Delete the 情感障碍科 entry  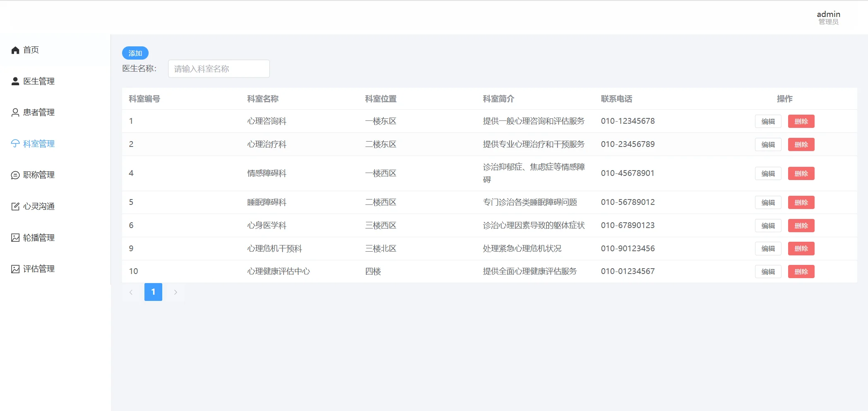[x=801, y=173]
